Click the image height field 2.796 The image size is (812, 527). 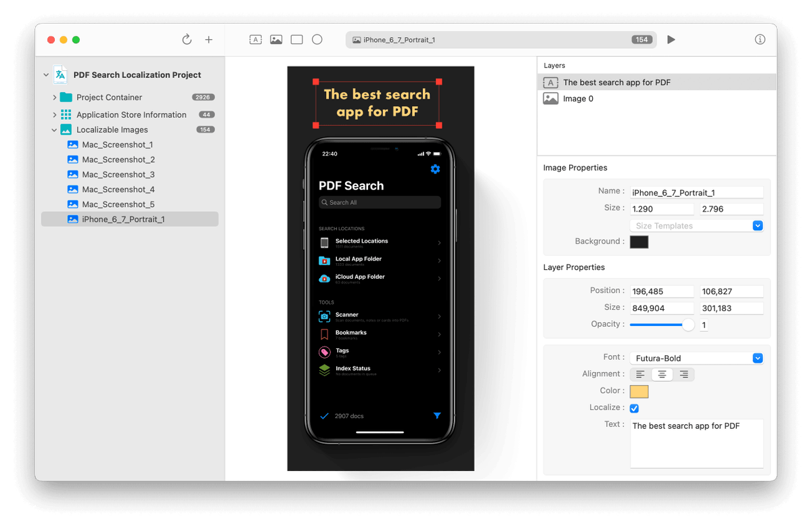coord(731,209)
